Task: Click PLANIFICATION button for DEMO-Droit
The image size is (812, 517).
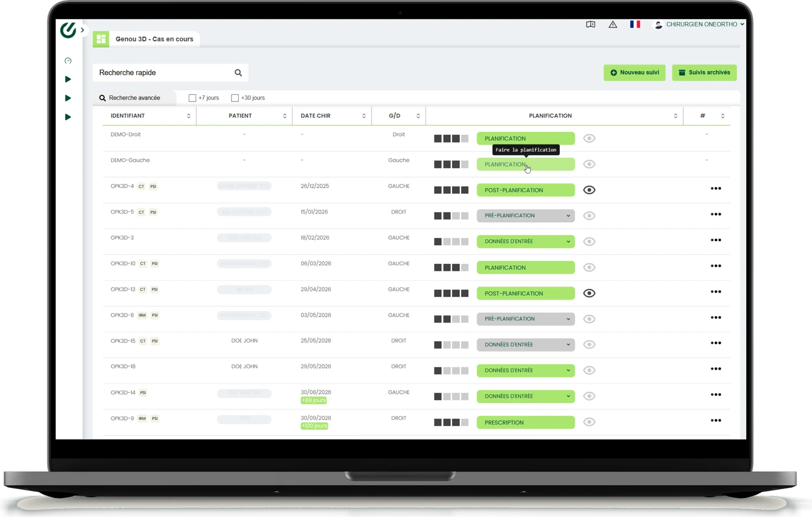Action: click(x=526, y=139)
